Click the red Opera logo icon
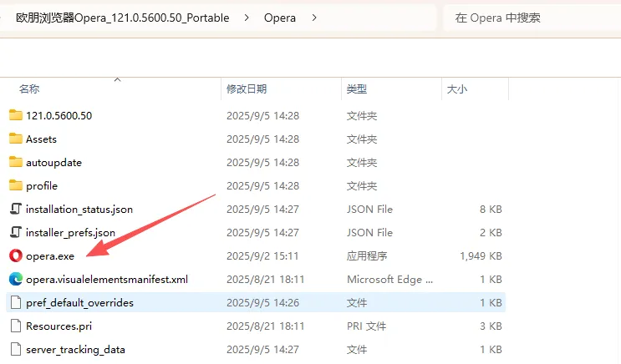 (15, 255)
